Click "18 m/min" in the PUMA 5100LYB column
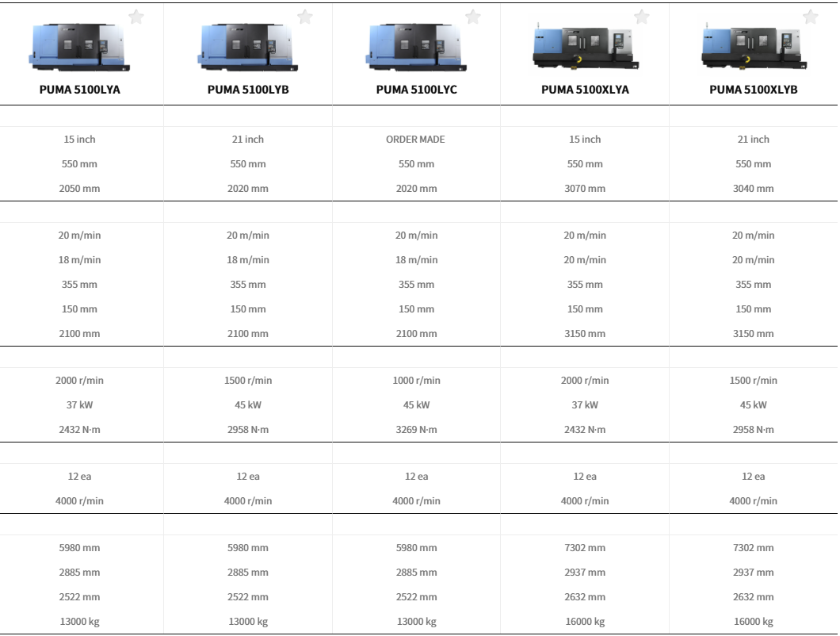 (x=248, y=260)
